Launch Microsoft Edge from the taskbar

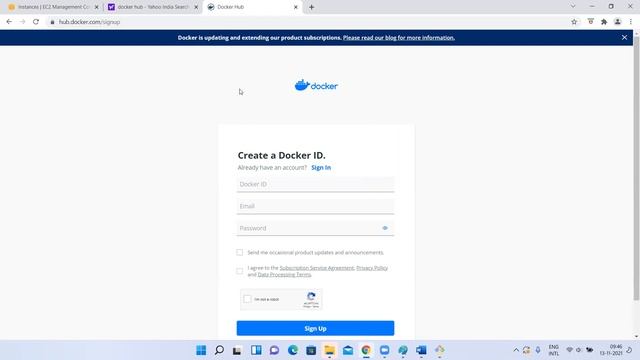pos(293,350)
